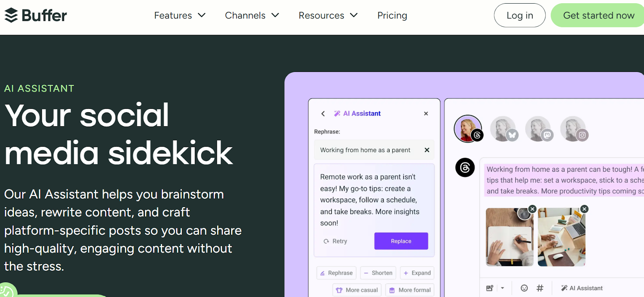Click the Rephrase option button

point(336,273)
